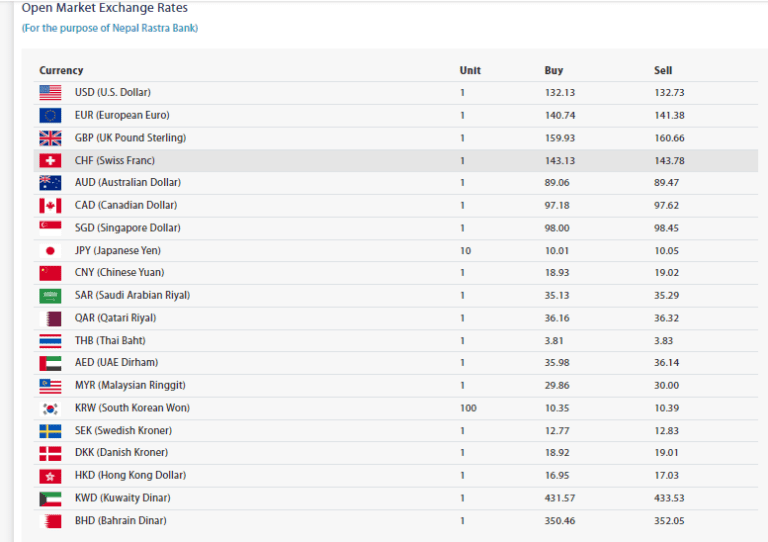This screenshot has width=768, height=542.
Task: Click the Currency column header
Action: coord(61,70)
